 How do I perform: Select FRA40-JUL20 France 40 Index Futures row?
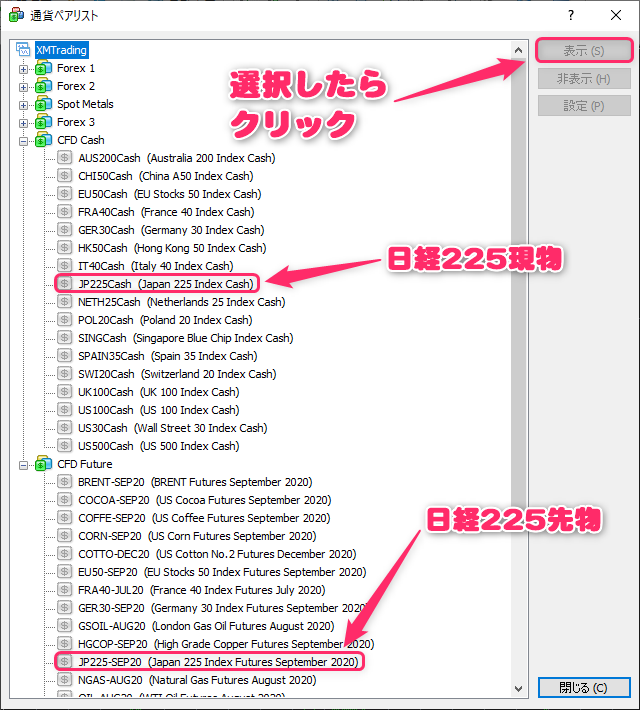[x=202, y=590]
